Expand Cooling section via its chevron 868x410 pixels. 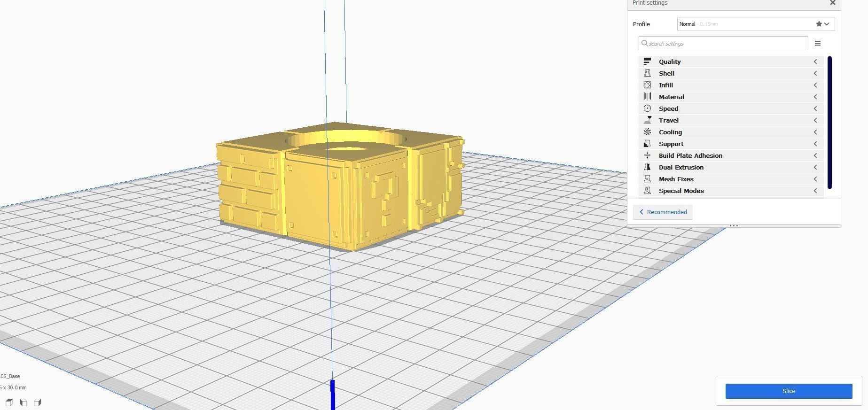(x=815, y=132)
